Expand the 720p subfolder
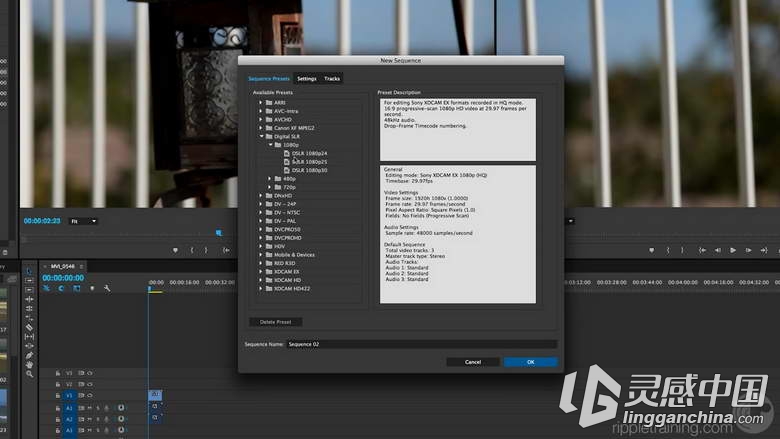 pyautogui.click(x=270, y=187)
